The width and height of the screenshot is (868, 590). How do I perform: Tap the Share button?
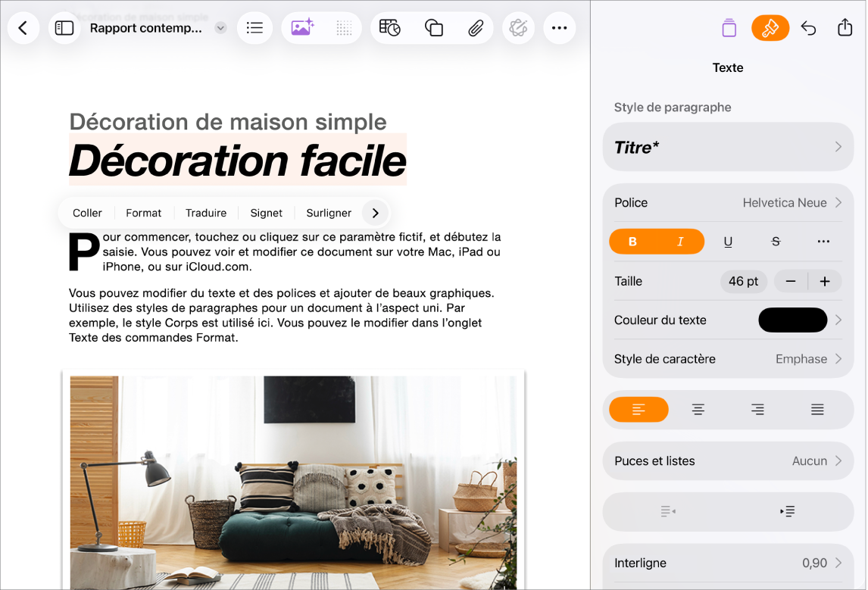coord(845,28)
